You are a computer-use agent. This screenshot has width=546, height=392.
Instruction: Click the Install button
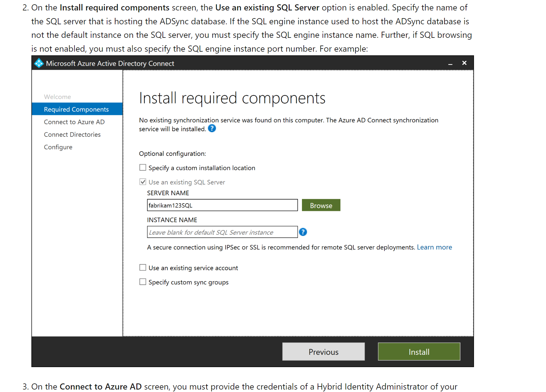pyautogui.click(x=419, y=352)
